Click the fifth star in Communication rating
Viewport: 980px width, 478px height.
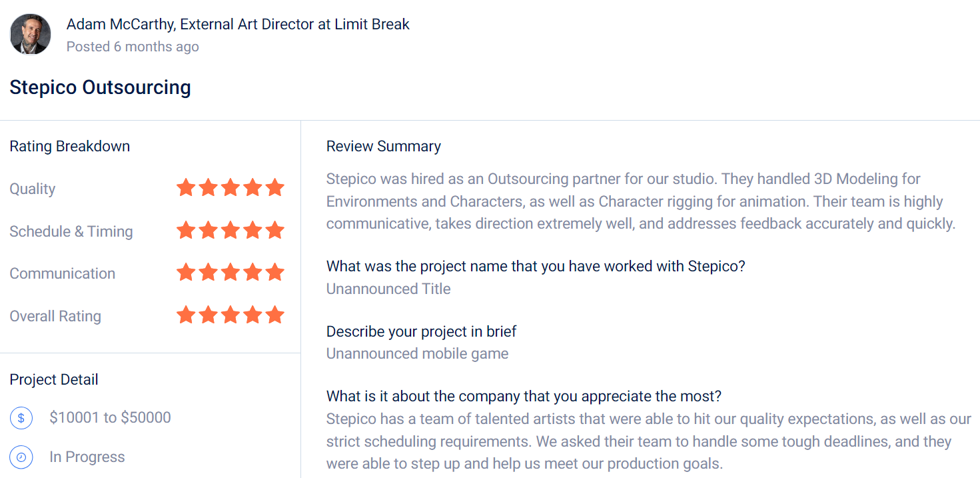pyautogui.click(x=274, y=273)
